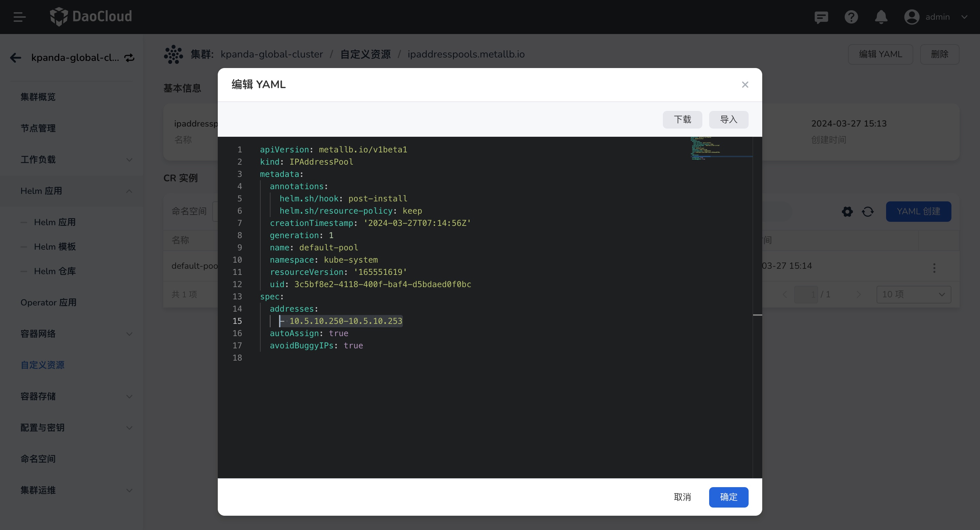Open the 10 项 page size dropdown
980x530 pixels.
913,294
